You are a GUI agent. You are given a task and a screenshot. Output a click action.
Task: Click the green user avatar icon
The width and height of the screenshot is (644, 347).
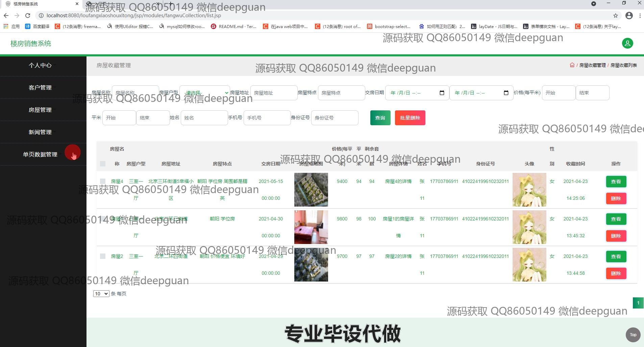pos(627,43)
